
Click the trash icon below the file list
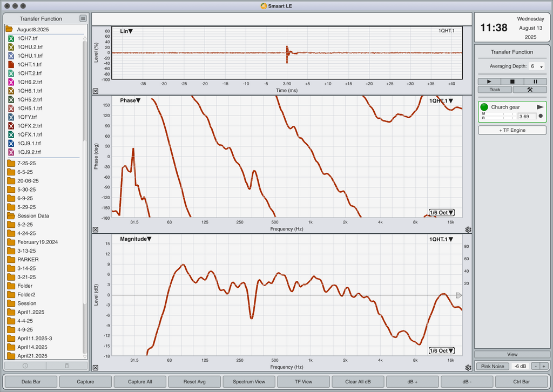tap(66, 366)
